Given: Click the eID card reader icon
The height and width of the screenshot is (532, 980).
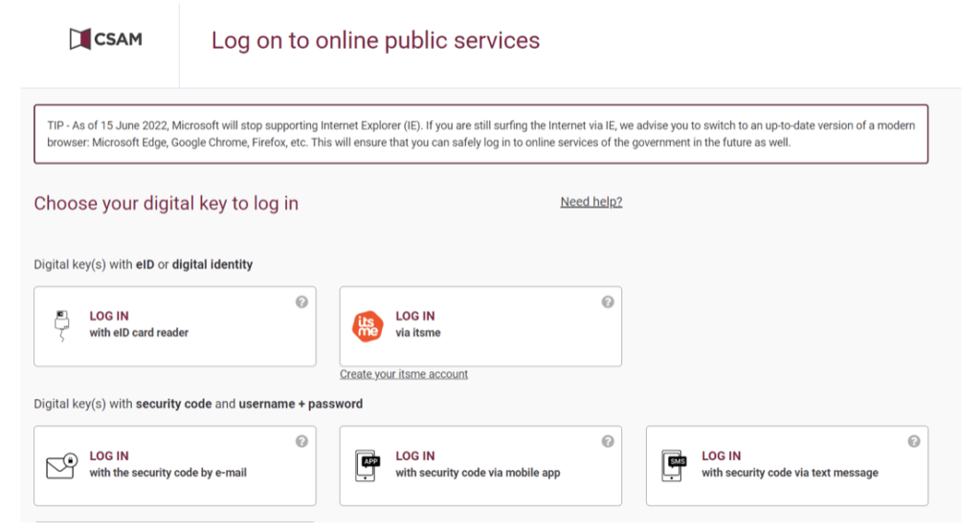Looking at the screenshot, I should click(x=62, y=325).
